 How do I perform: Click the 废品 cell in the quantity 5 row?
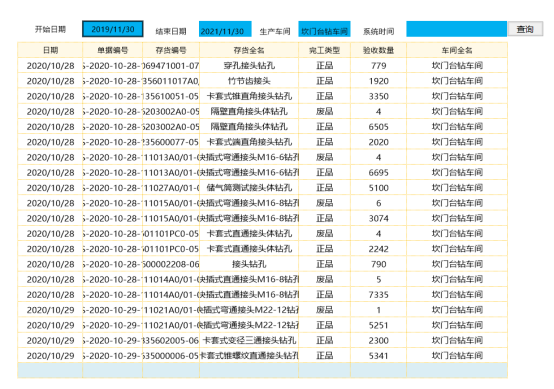pos(324,279)
